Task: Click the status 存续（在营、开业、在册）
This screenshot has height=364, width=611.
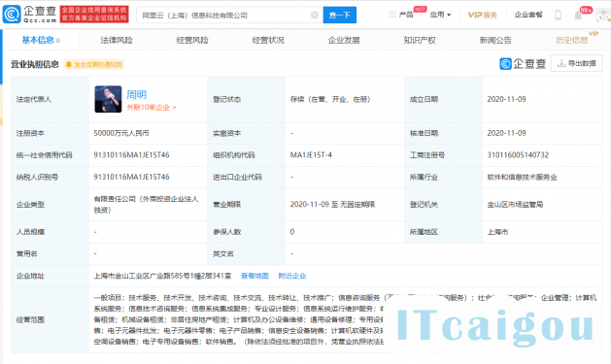Action: pos(330,99)
